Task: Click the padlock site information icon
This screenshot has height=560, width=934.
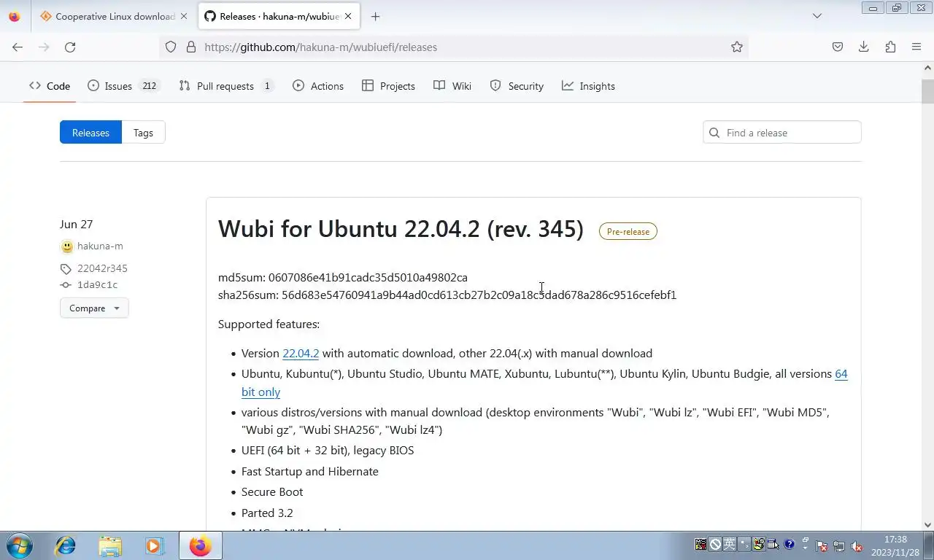Action: (x=191, y=47)
